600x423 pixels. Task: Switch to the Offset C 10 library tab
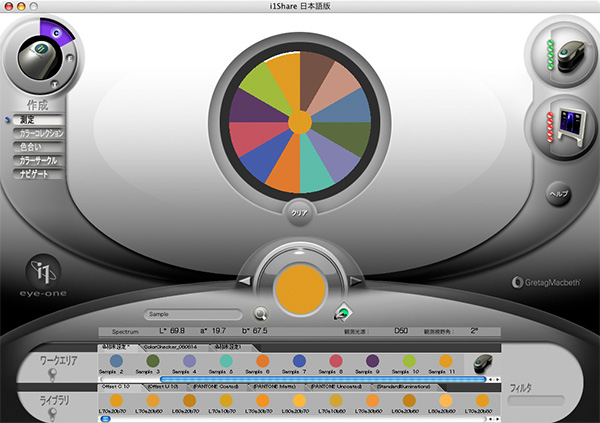pos(117,387)
